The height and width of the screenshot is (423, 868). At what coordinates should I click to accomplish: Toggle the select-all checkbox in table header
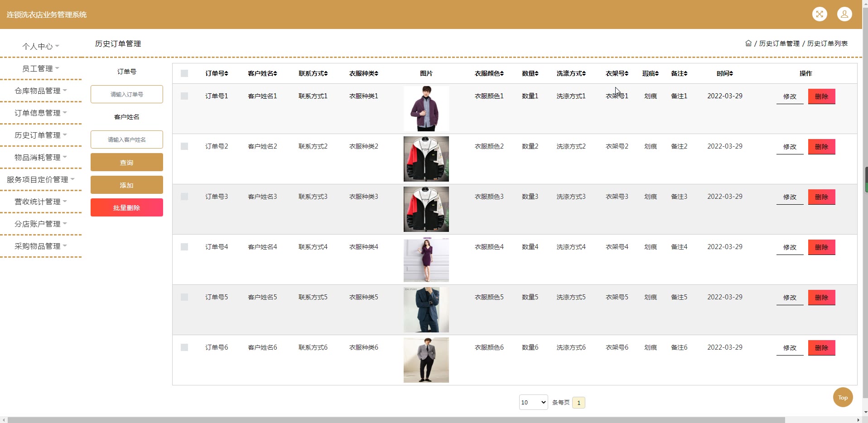click(184, 73)
